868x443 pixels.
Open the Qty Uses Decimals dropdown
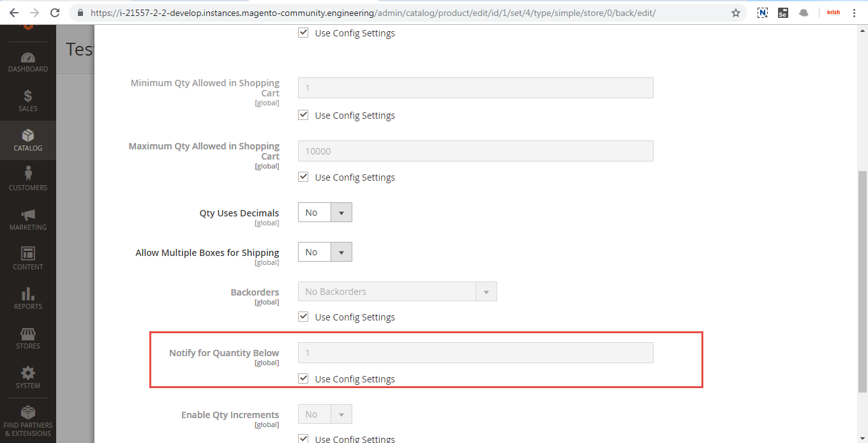click(325, 213)
